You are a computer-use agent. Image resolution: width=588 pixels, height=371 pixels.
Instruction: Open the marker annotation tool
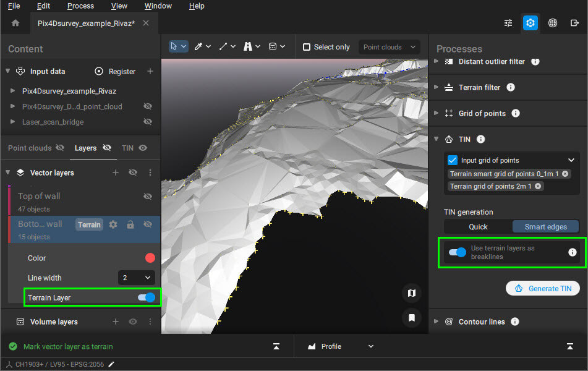tap(247, 46)
